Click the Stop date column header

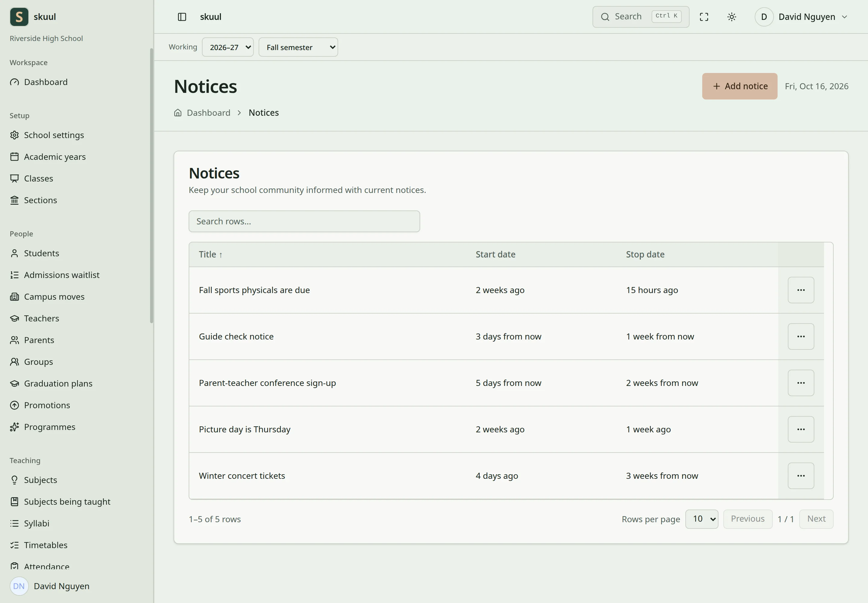(645, 254)
